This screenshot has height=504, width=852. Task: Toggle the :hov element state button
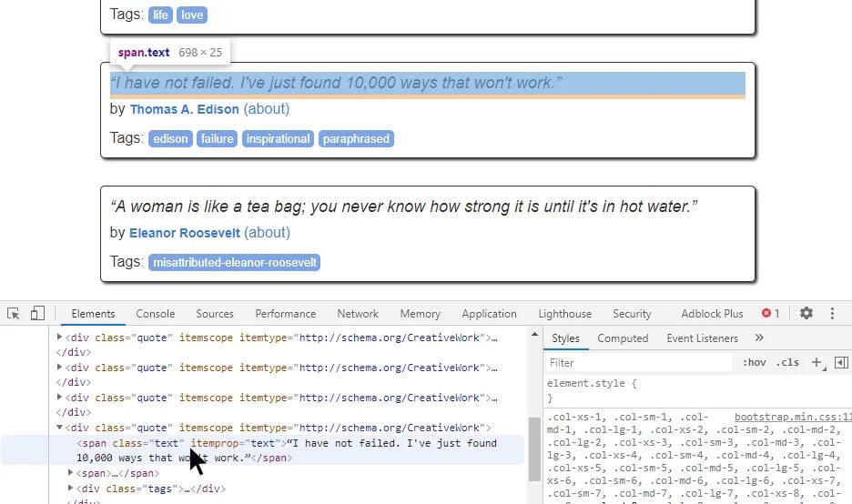pyautogui.click(x=755, y=362)
